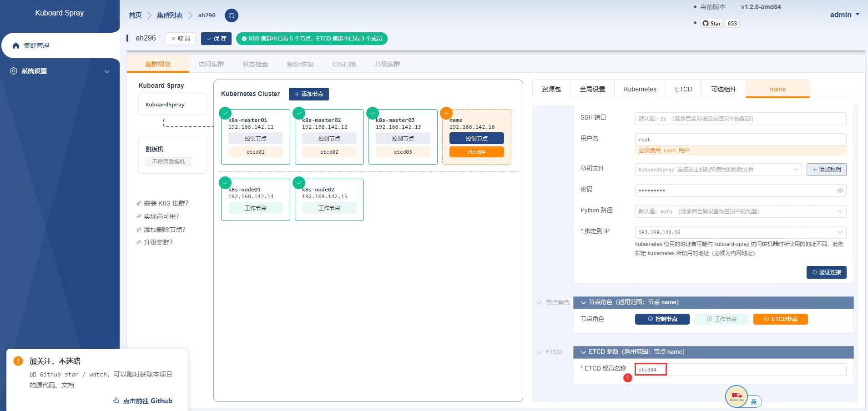Click the 用户名 root input field

click(741, 140)
